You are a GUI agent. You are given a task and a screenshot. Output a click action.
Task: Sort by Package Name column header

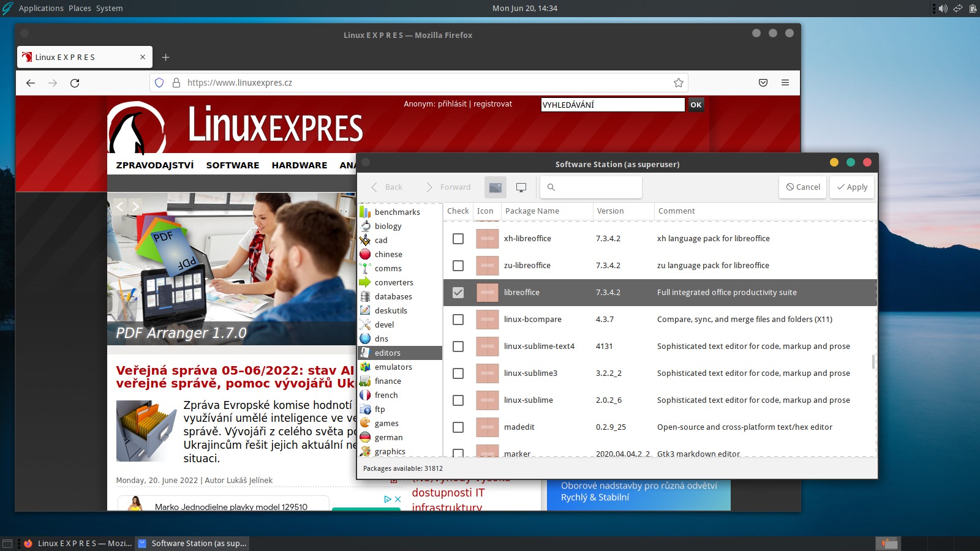pyautogui.click(x=547, y=211)
